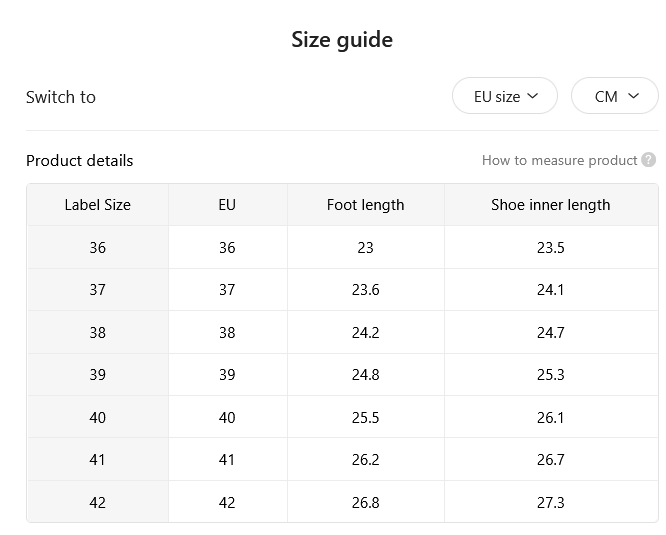Click the Shoe inner length header
Screen dimensions: 666x535
[x=551, y=205]
